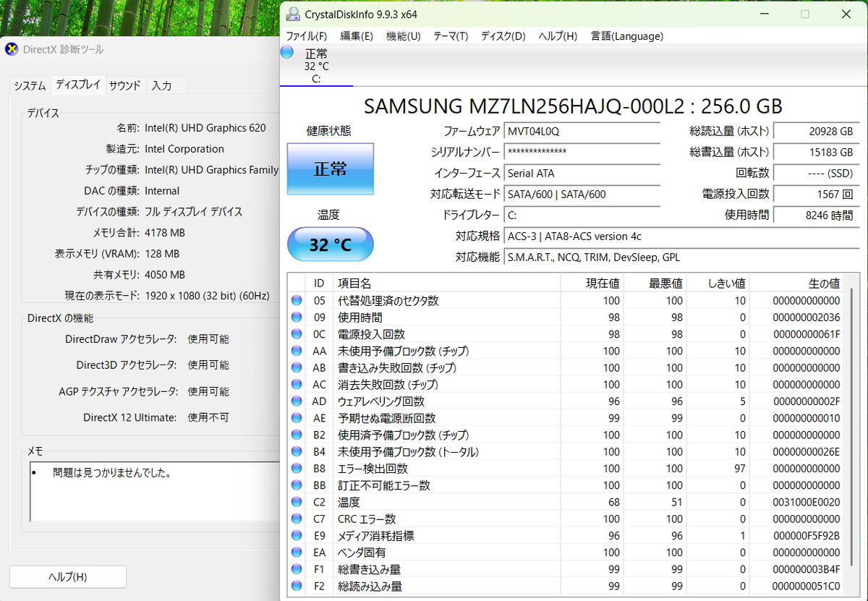This screenshot has width=868, height=601.
Task: Click power-on count value 1567 回
Action: click(x=817, y=194)
